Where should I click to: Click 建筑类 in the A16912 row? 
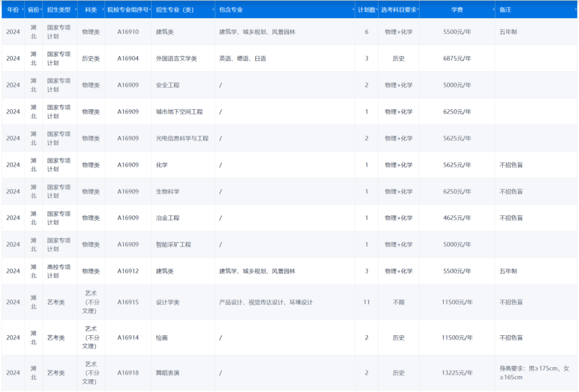[x=165, y=271]
